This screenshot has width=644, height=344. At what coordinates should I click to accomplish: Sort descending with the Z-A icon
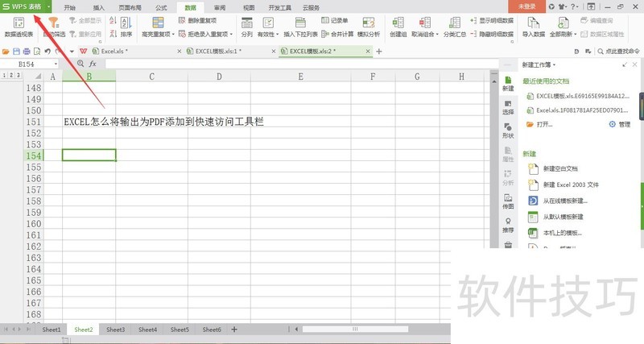coord(113,34)
